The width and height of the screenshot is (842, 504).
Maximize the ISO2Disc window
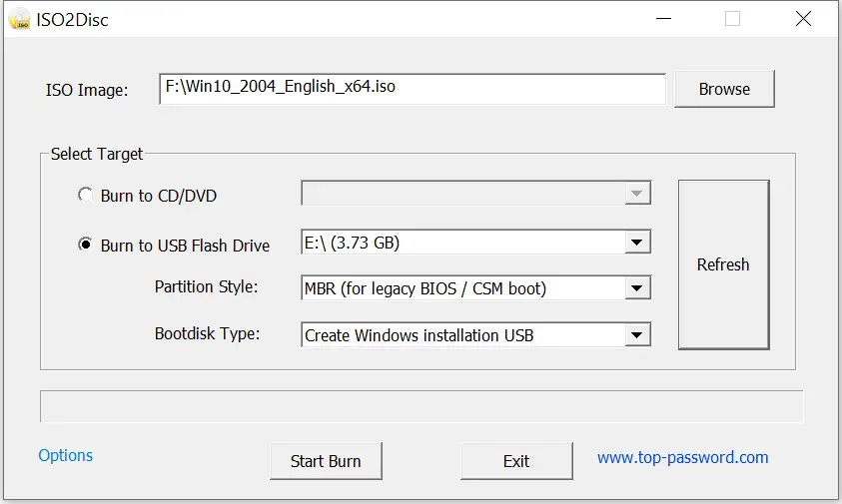click(732, 19)
